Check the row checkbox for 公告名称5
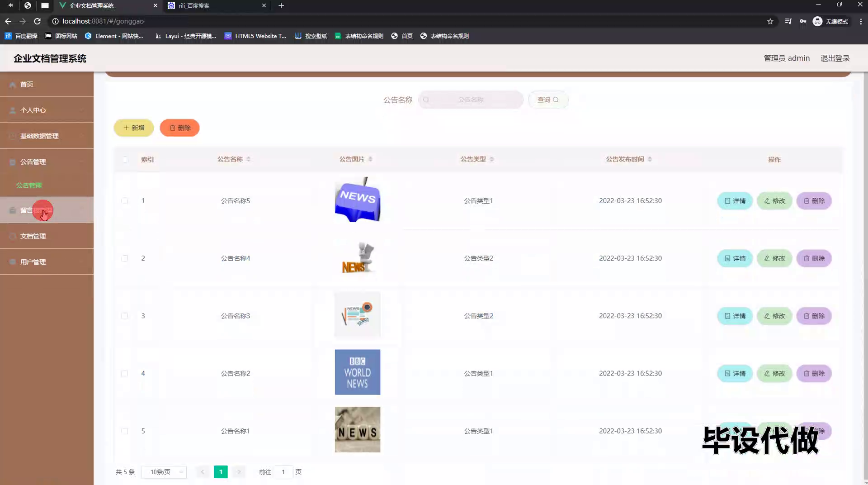The image size is (868, 485). [124, 201]
